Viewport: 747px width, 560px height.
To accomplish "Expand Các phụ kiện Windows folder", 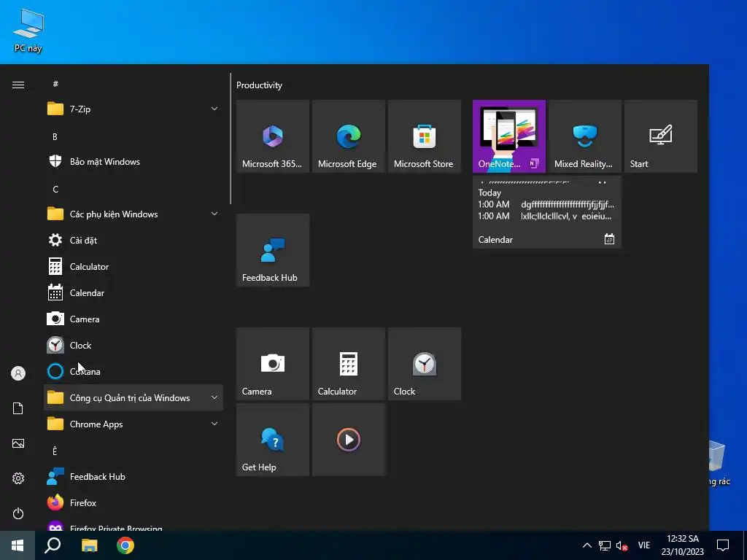I will 133,214.
